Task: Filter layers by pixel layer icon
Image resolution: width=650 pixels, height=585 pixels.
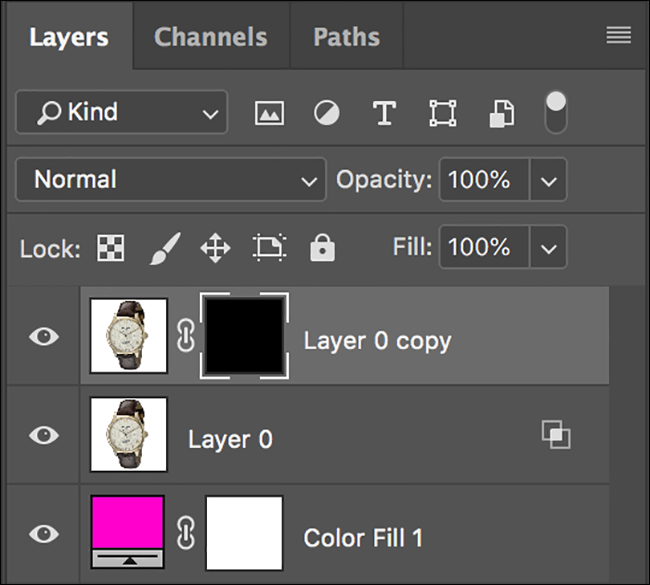Action: click(x=269, y=113)
